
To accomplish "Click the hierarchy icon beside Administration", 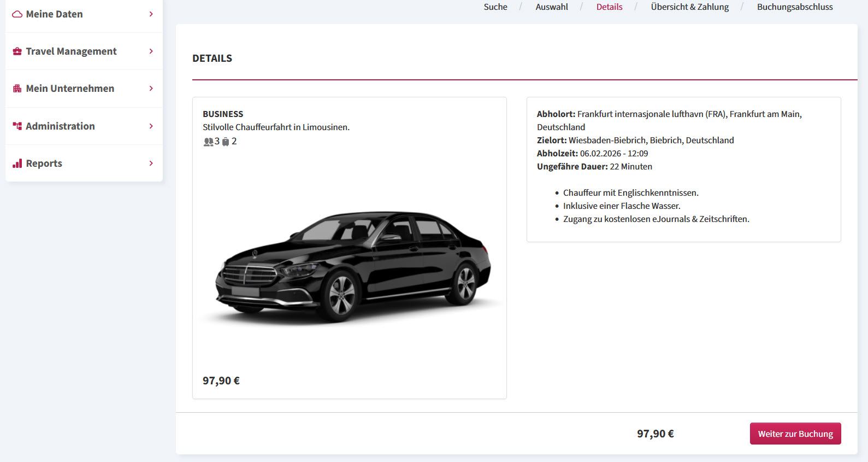I will (17, 126).
